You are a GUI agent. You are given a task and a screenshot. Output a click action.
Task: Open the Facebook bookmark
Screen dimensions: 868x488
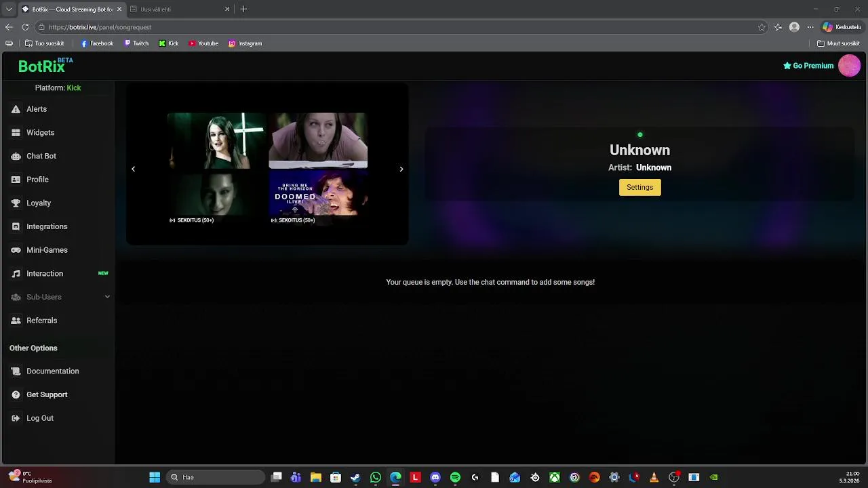(x=97, y=43)
